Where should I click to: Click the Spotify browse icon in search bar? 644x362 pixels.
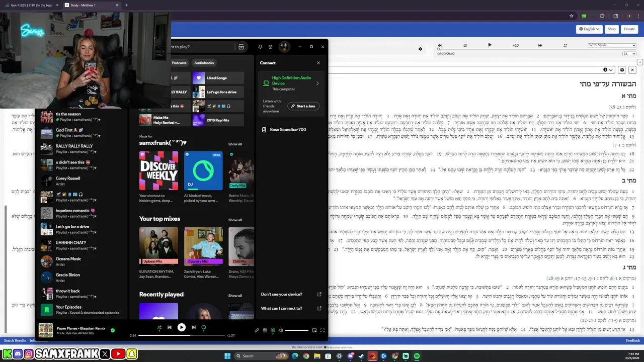tap(241, 47)
